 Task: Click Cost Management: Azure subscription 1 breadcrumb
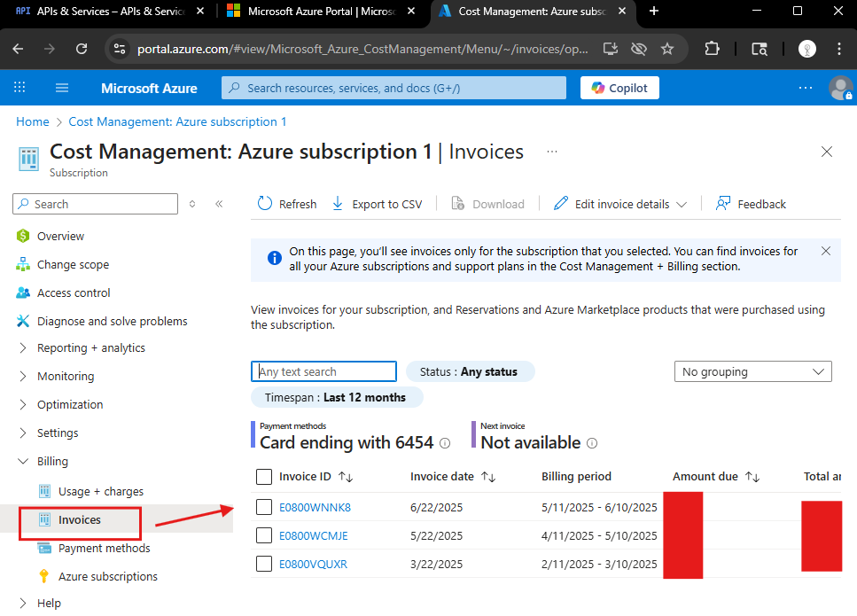[x=177, y=121]
